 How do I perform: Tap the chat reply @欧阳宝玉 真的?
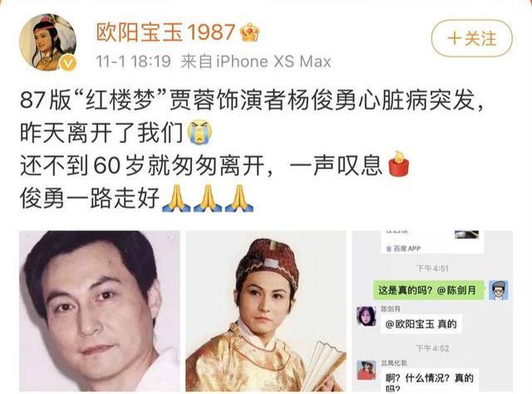[x=421, y=323]
